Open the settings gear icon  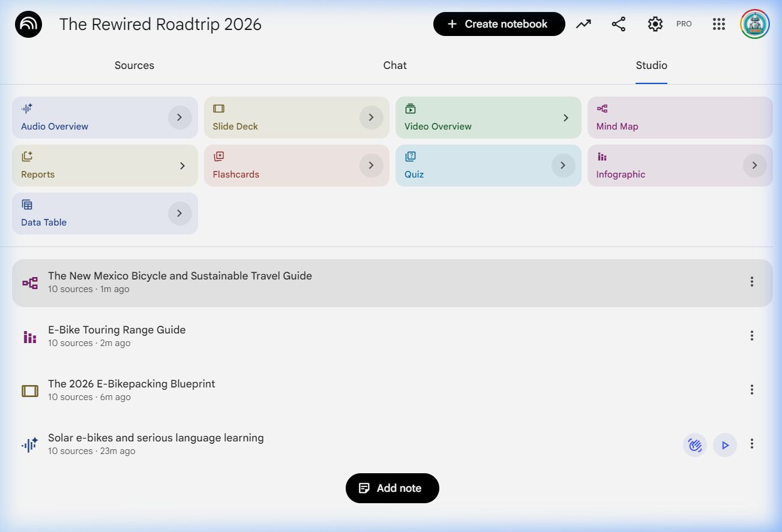(655, 24)
